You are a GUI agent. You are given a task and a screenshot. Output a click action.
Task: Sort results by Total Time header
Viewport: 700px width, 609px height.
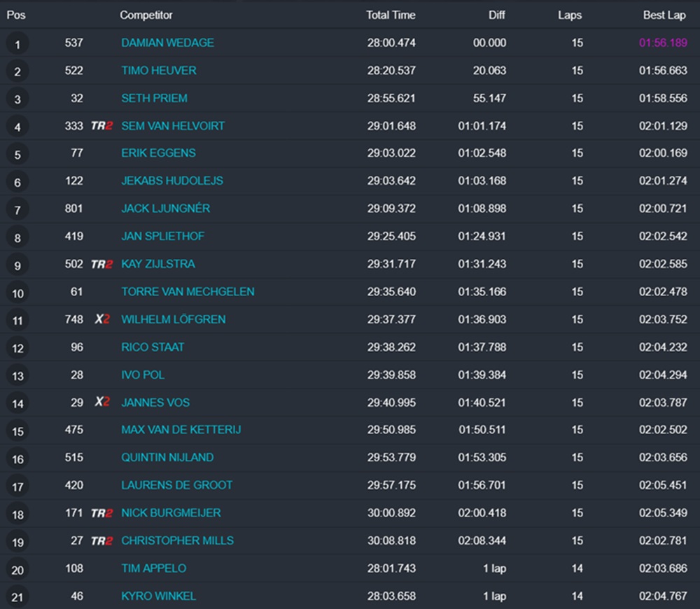coord(391,15)
